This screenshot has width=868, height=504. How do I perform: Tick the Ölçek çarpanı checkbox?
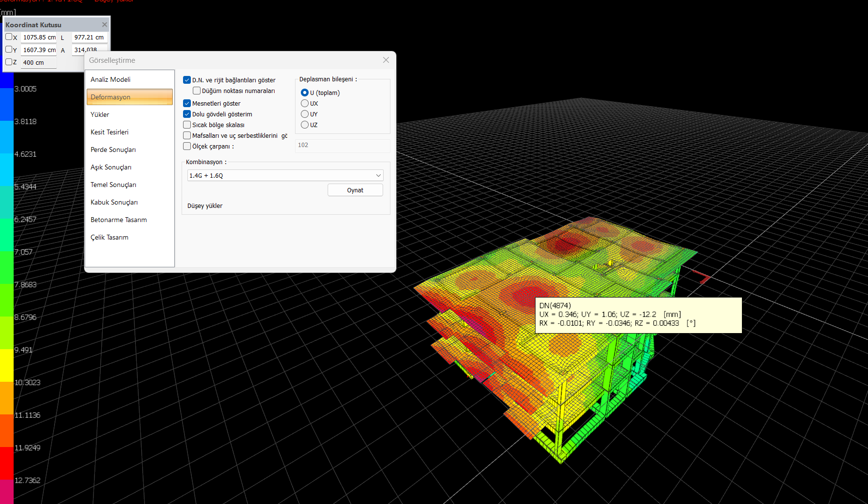coord(187,146)
